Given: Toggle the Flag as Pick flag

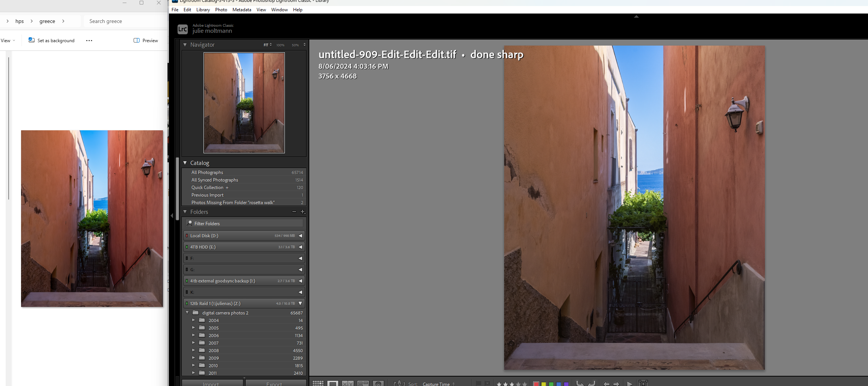Looking at the screenshot, I should (x=478, y=383).
